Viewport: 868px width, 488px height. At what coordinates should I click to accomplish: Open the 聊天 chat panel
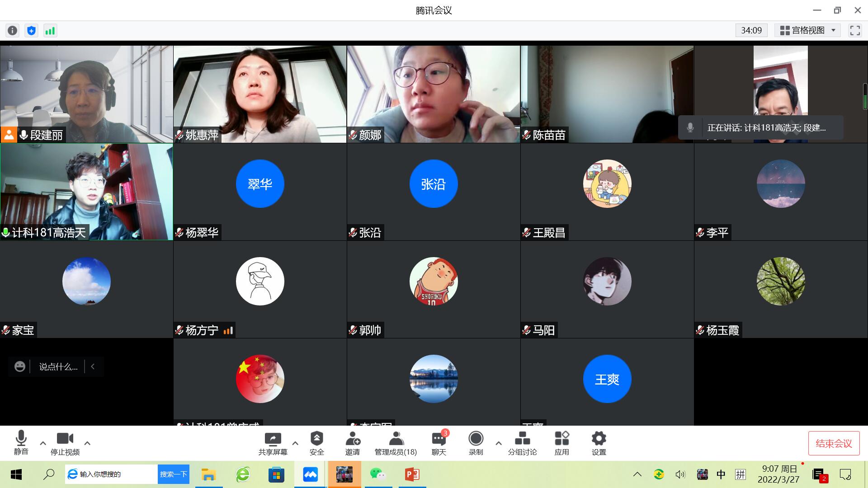point(439,443)
